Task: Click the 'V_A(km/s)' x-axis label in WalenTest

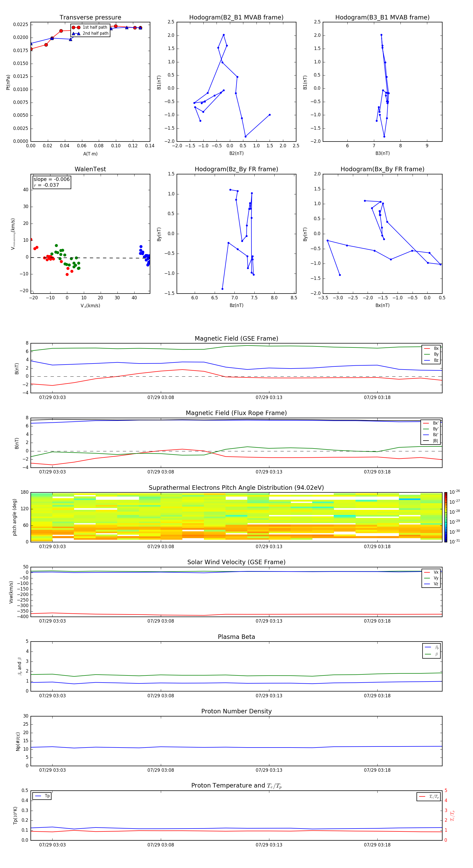Action: point(90,306)
